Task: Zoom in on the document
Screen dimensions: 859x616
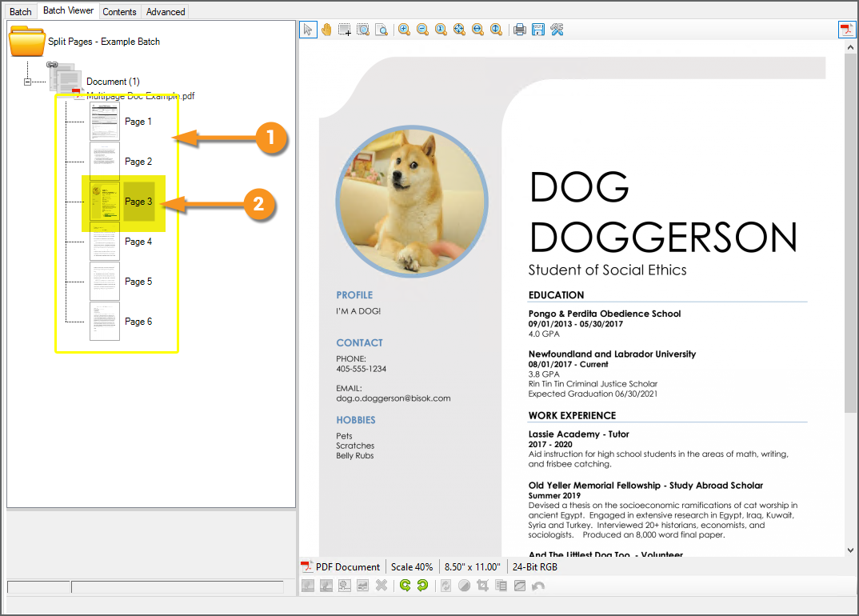Action: [404, 30]
